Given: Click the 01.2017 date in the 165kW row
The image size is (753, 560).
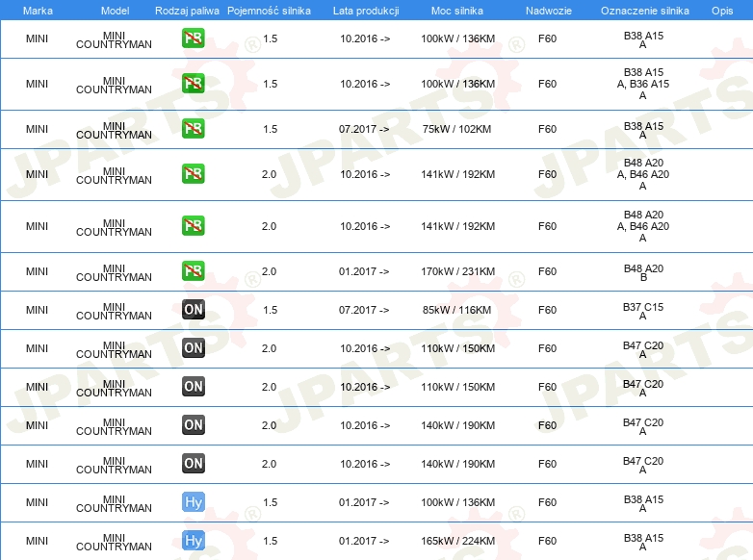Looking at the screenshot, I should 364,541.
